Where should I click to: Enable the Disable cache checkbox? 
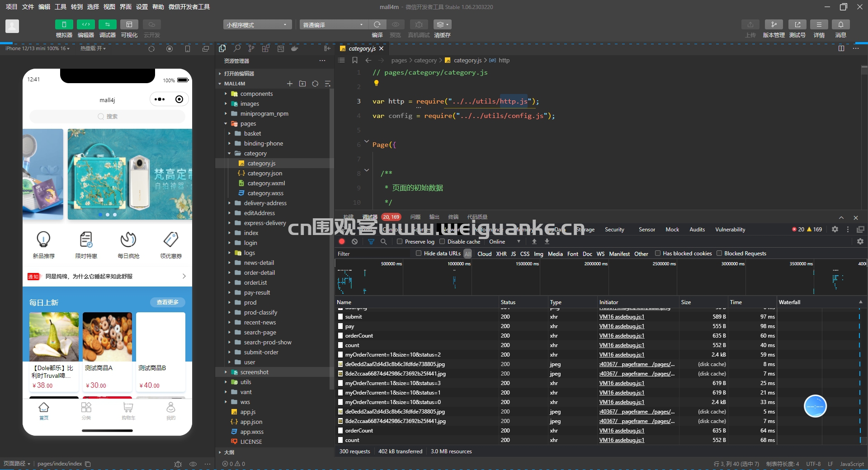[x=442, y=242]
